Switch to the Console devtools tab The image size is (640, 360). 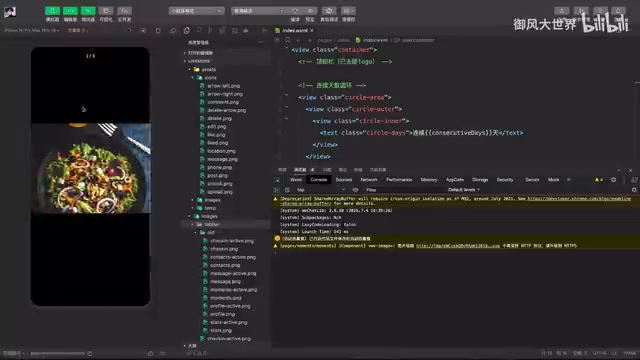(x=318, y=180)
